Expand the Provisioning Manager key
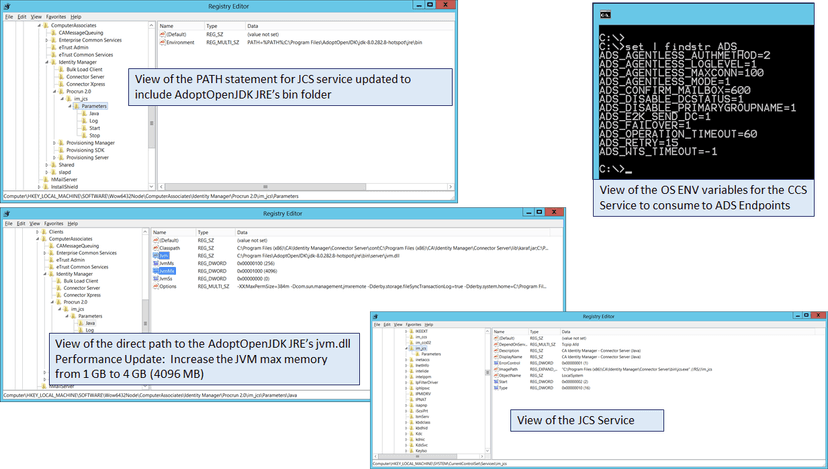Screen dimensions: 828x469 tap(54, 142)
